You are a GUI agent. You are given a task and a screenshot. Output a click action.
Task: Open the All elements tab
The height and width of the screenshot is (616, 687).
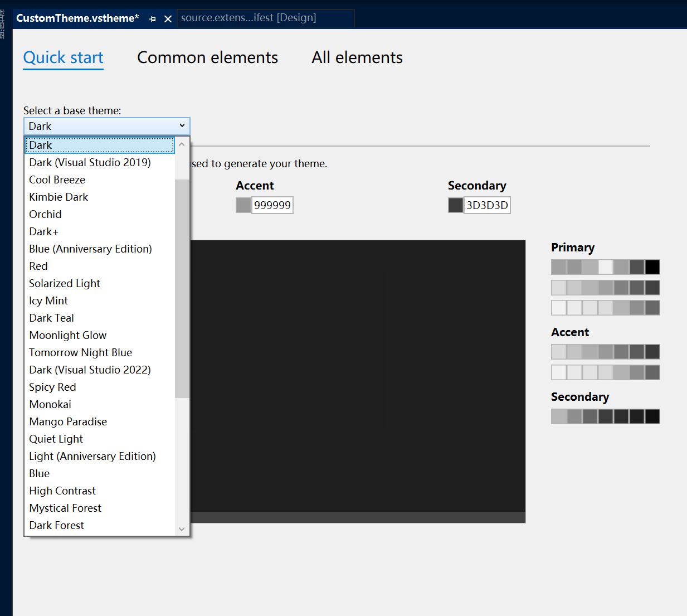click(x=357, y=57)
